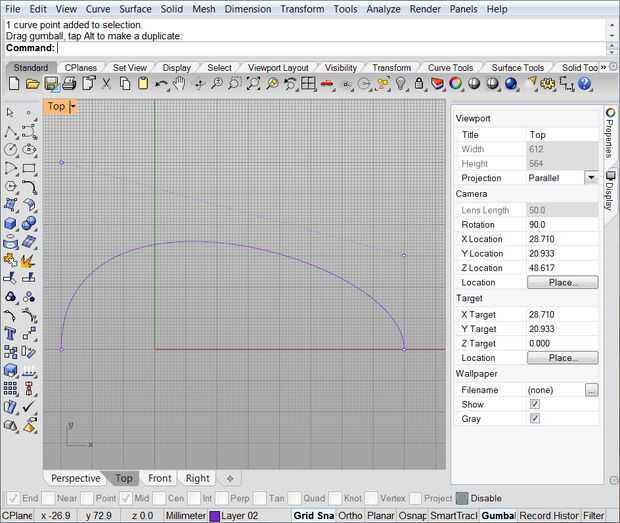Open the Transform menu
620x523 pixels.
coord(301,9)
